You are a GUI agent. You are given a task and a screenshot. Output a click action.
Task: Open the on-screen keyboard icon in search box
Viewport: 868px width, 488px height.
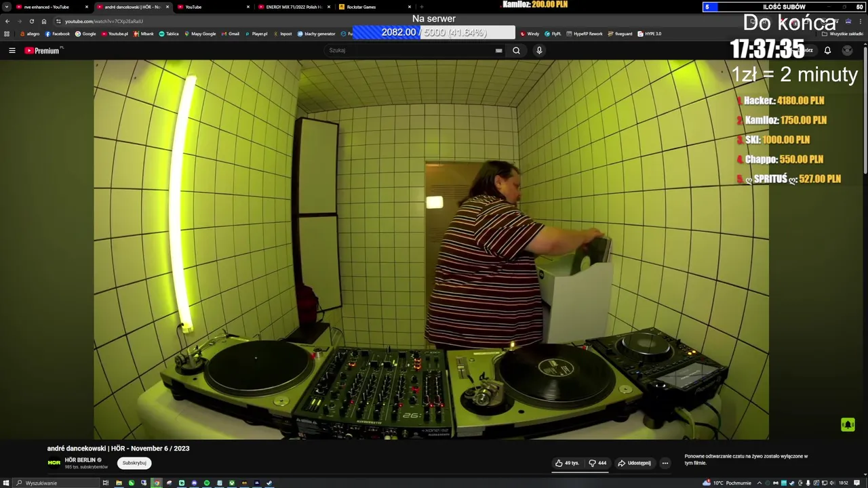(x=498, y=50)
